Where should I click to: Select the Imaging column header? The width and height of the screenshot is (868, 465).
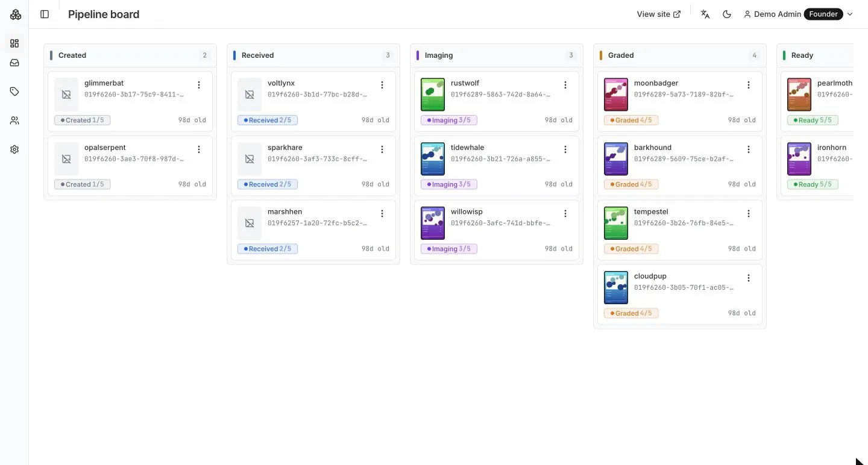pyautogui.click(x=497, y=55)
